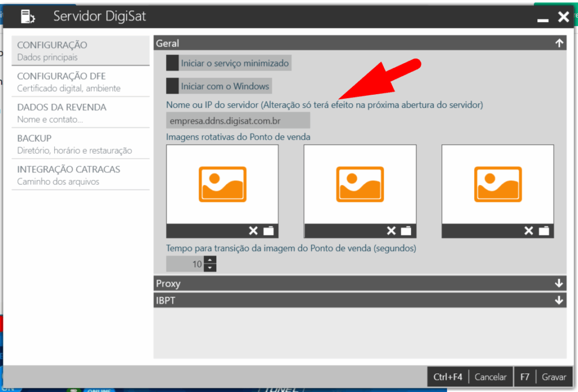Clear the second rotating image with X icon
The height and width of the screenshot is (392, 578).
[391, 230]
